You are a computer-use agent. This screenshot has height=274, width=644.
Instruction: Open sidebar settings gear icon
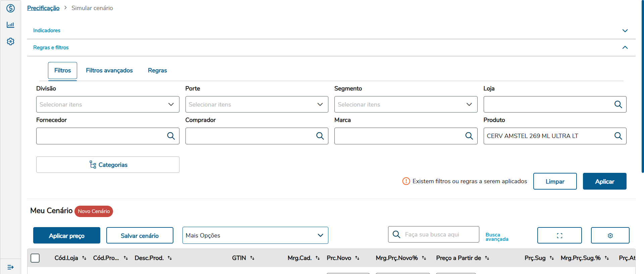(x=10, y=42)
